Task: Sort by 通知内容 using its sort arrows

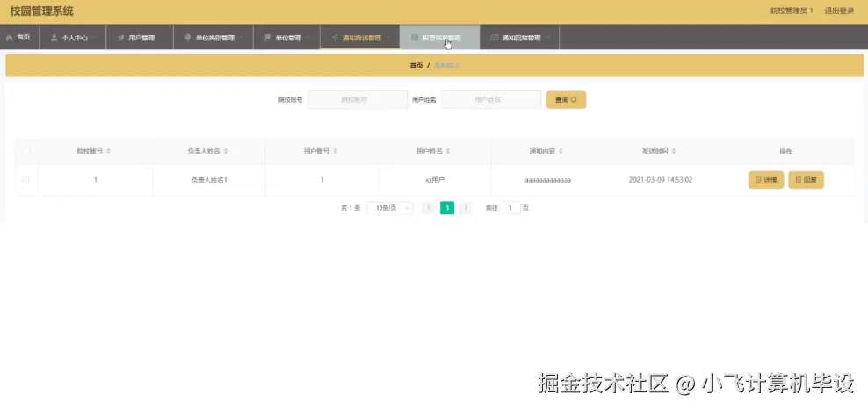Action: coord(561,151)
